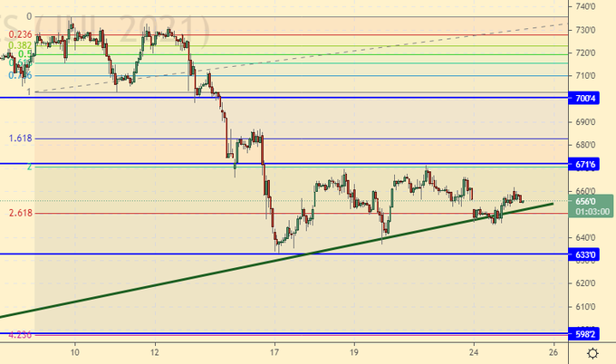Click date 24 on time axis

click(474, 352)
